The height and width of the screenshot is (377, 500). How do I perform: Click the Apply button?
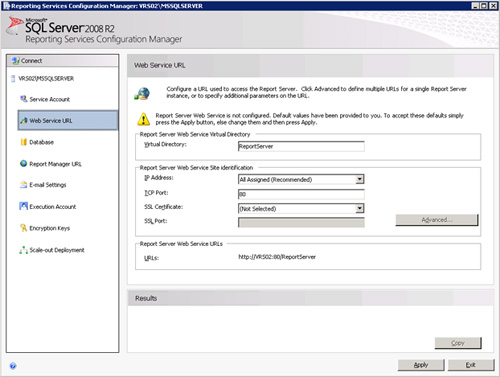421,365
